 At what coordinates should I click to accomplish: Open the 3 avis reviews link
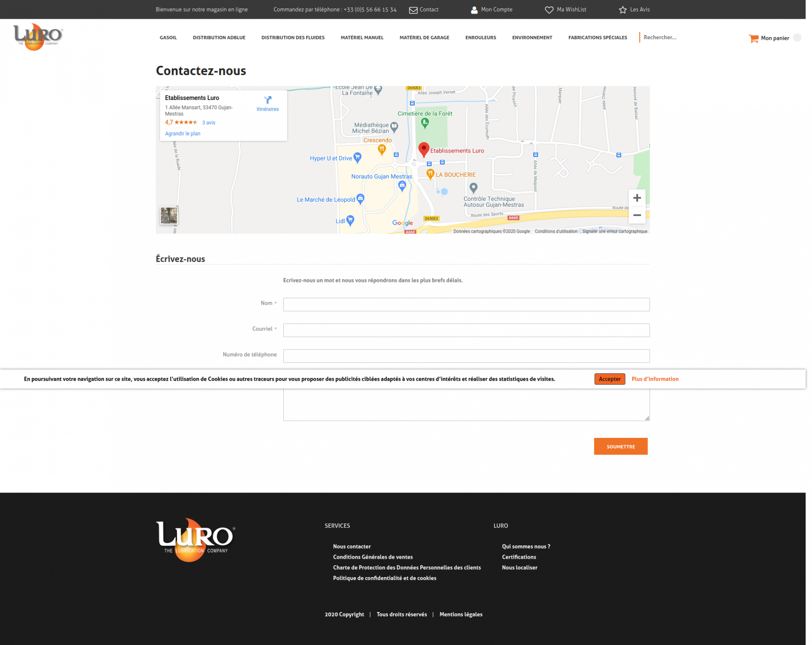coord(209,123)
